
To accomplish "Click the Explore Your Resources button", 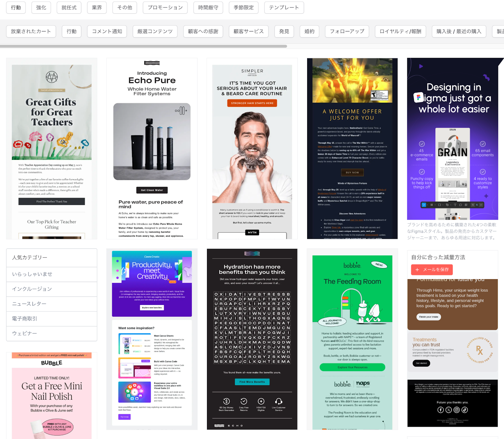I will pos(352,367).
